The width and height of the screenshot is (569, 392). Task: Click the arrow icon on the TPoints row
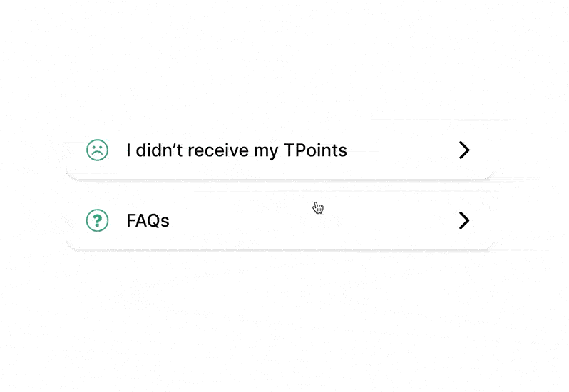click(464, 150)
